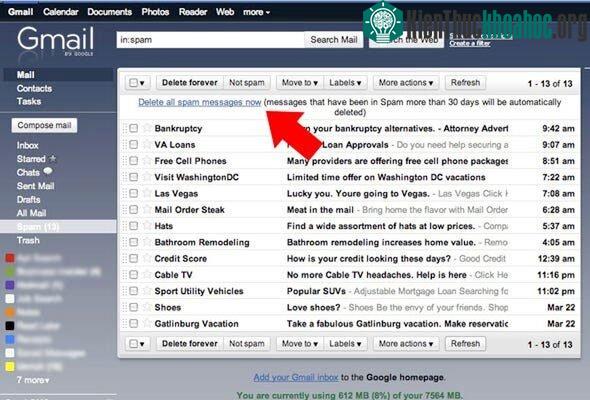Screen dimensions: 590x400
Task: Check the Hats email checkbox
Action: (134, 226)
